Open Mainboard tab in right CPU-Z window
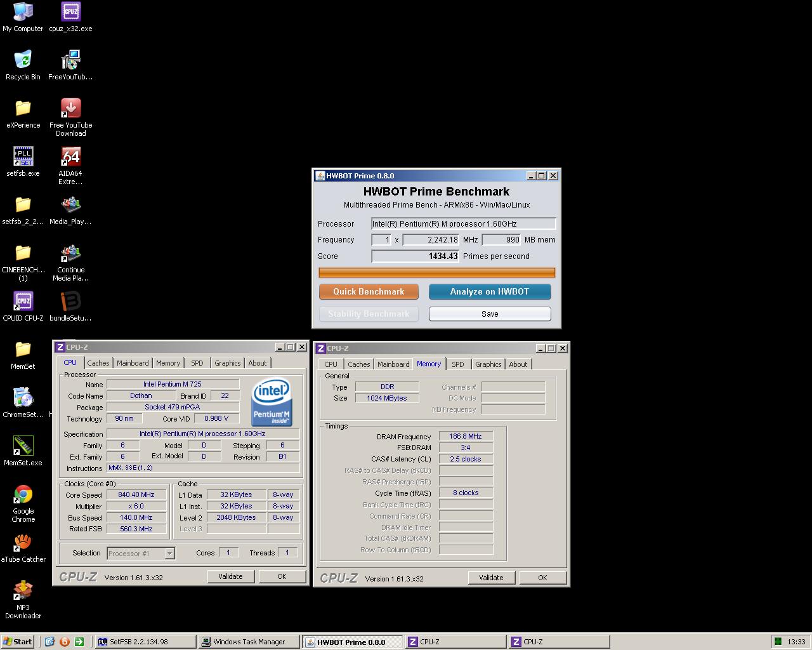Viewport: 812px width, 650px height. 393,364
